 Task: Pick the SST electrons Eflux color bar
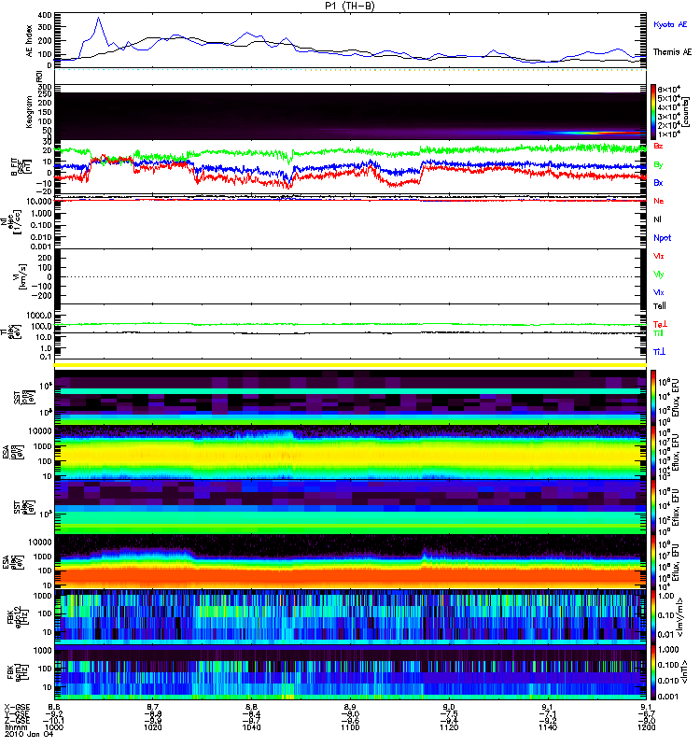point(653,507)
